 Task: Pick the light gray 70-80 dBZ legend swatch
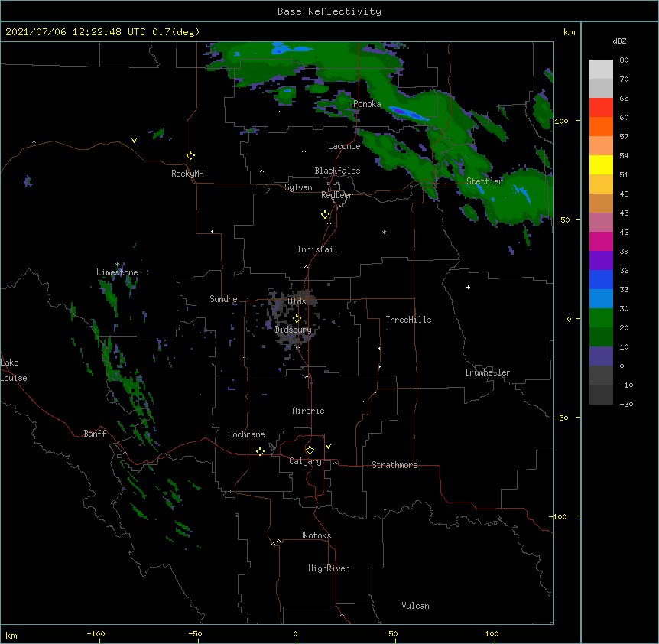pos(601,70)
